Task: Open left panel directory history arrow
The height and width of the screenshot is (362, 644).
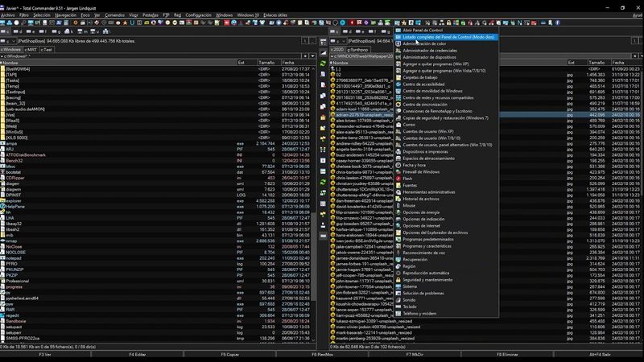Action: (x=313, y=56)
